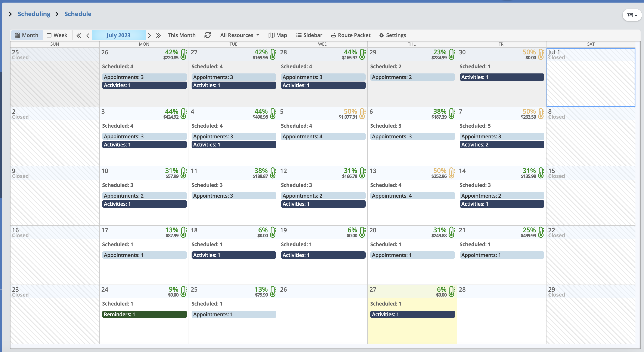Click thermometer icon on July 13
This screenshot has width=644, height=352.
452,173
